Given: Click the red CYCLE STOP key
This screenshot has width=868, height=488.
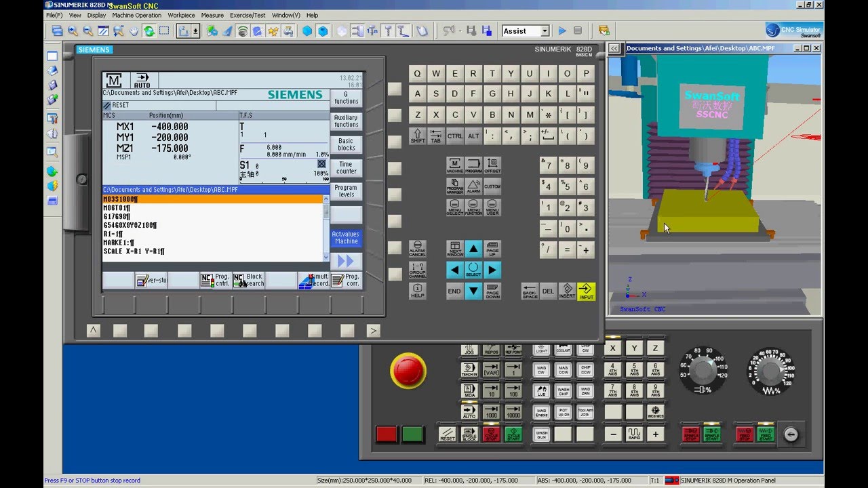Looking at the screenshot, I should (x=491, y=434).
